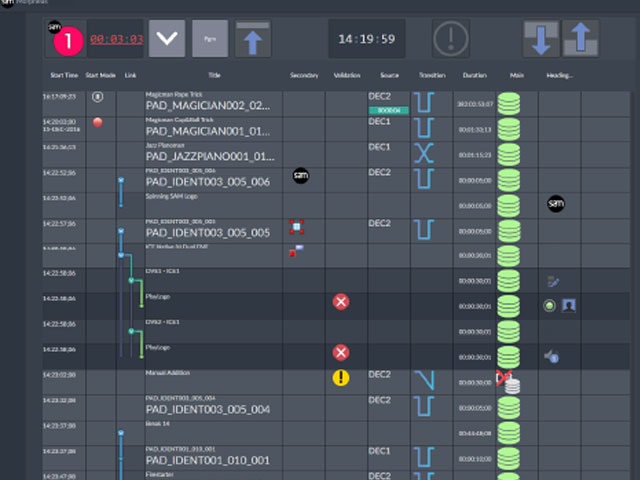Toggle the green circle indicator in Heading column
This screenshot has height=480, width=640.
click(x=549, y=305)
